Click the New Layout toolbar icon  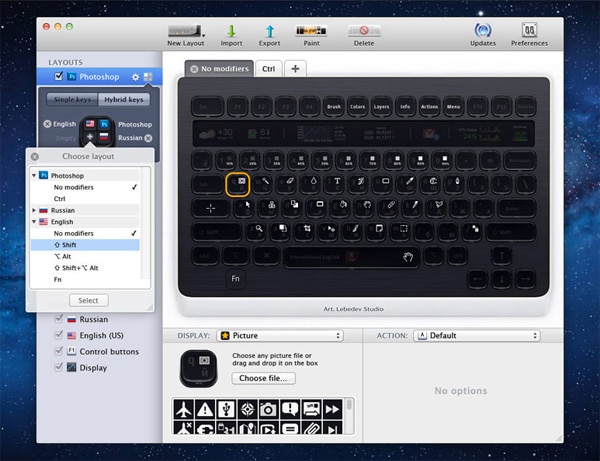coord(187,31)
